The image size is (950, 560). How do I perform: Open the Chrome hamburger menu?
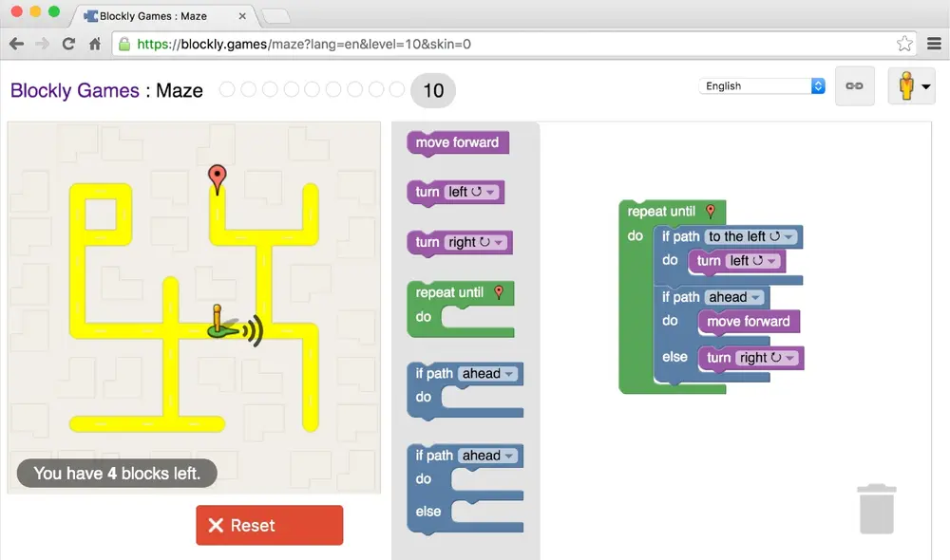tap(933, 44)
